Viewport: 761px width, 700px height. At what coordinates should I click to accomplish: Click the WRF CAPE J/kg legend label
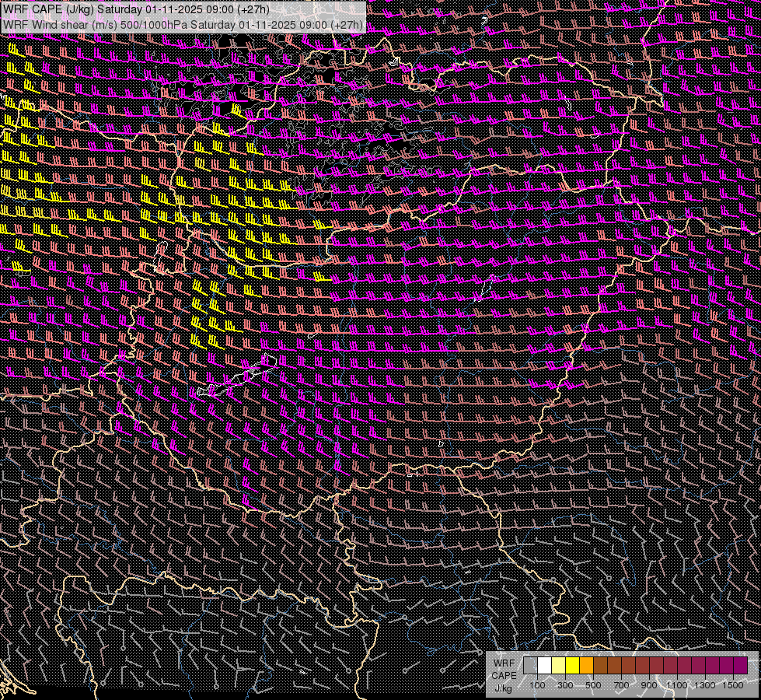point(504,676)
